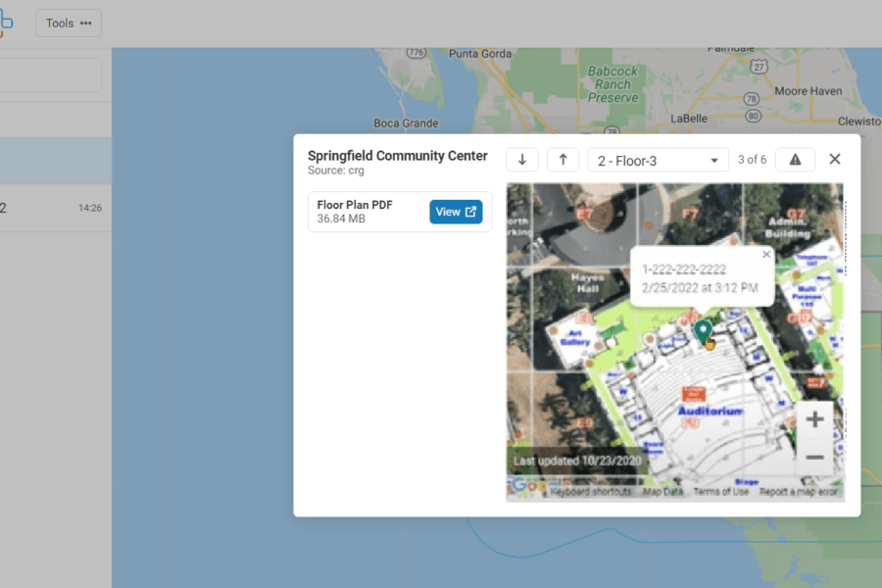Screen dimensions: 882x588
Task: Open the 2 - Floor-3 dropdown
Action: click(658, 160)
